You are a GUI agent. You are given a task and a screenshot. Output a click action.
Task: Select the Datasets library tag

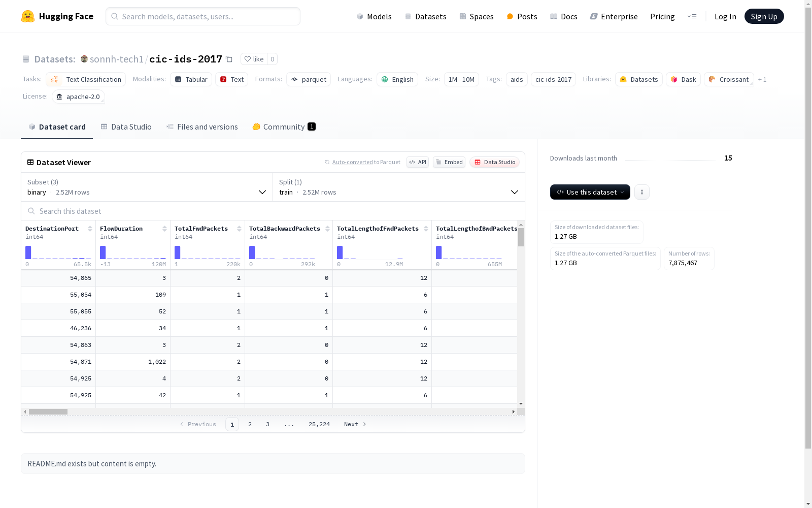[639, 79]
